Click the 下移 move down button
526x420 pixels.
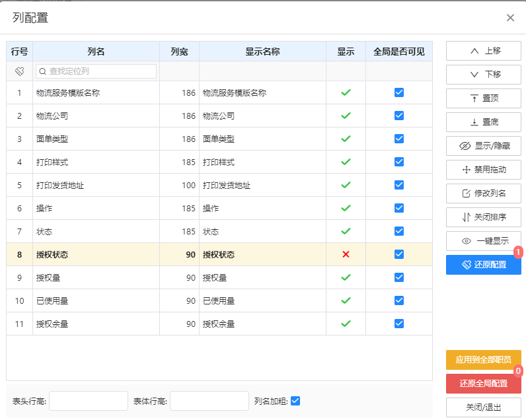tap(484, 75)
